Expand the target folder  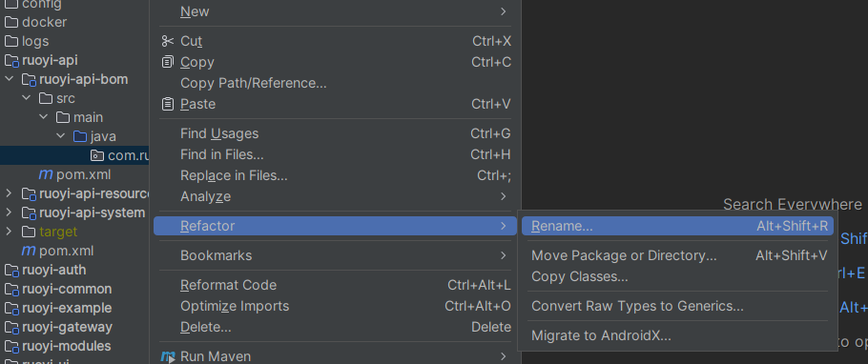point(9,232)
